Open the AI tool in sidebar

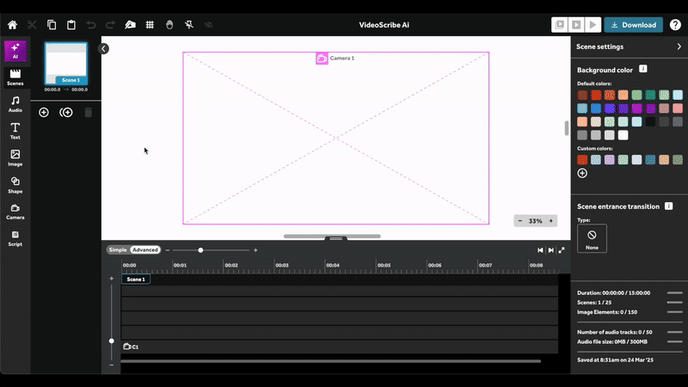tap(15, 51)
